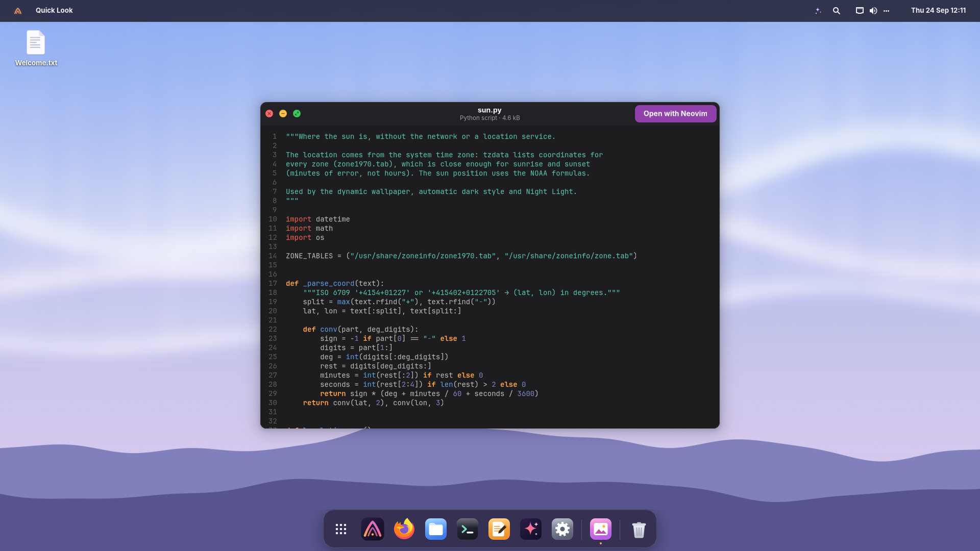980x551 pixels.
Task: Click the 'lat, lon = text[:split]' line
Action: click(382, 311)
